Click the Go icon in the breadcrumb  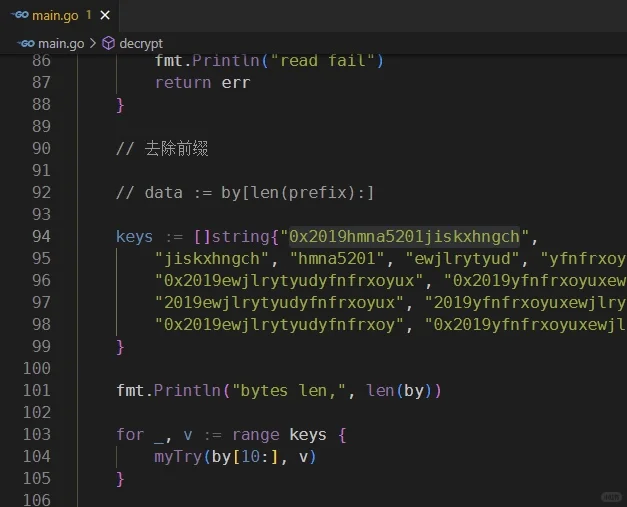26,43
